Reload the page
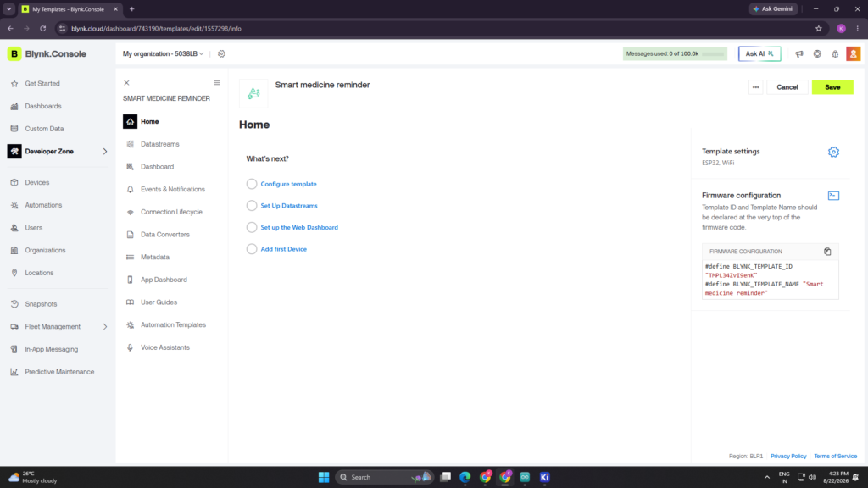 tap(42, 28)
